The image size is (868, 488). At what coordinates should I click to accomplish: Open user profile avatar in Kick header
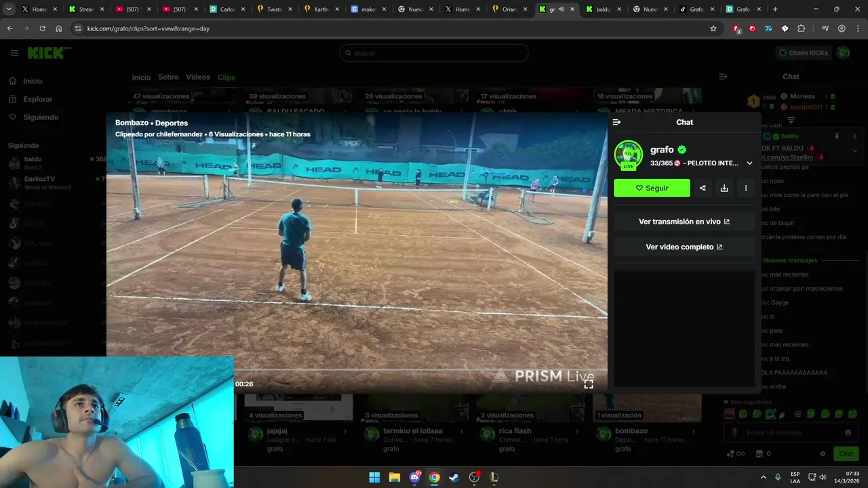pyautogui.click(x=843, y=53)
